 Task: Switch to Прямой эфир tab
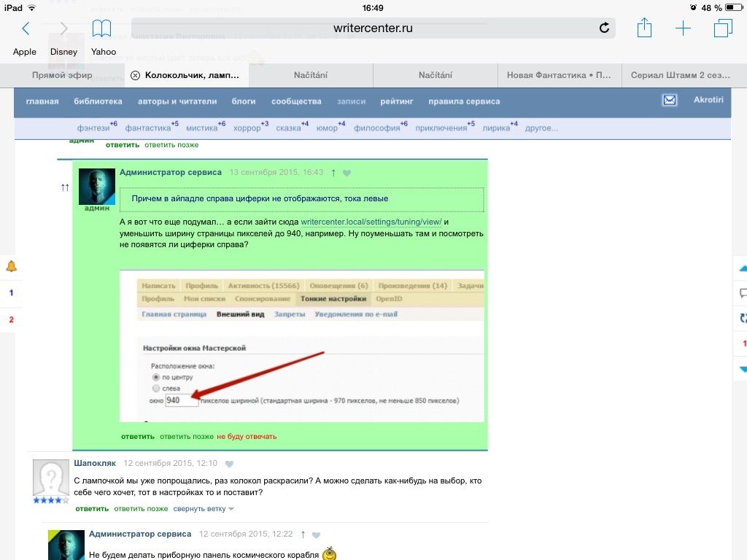tap(62, 75)
